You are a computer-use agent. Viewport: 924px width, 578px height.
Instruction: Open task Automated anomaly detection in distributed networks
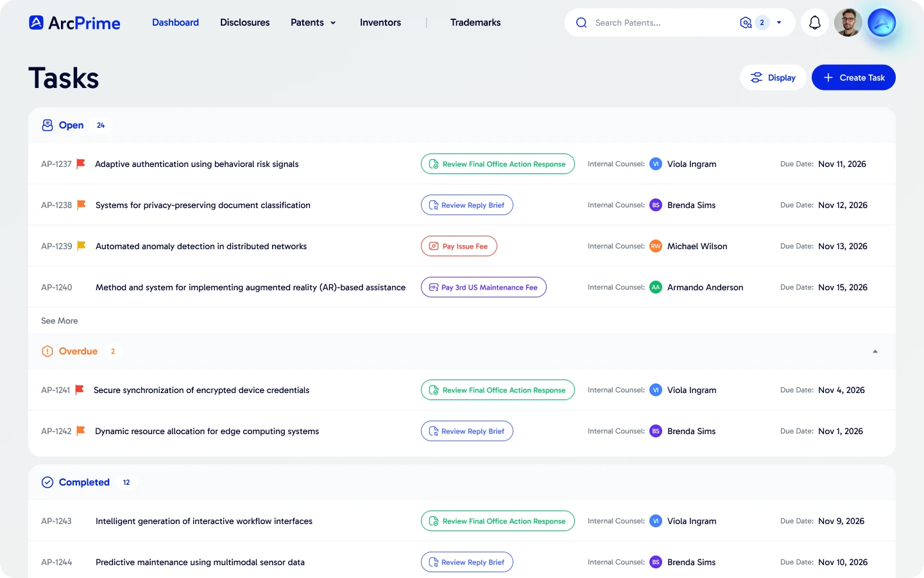click(201, 246)
